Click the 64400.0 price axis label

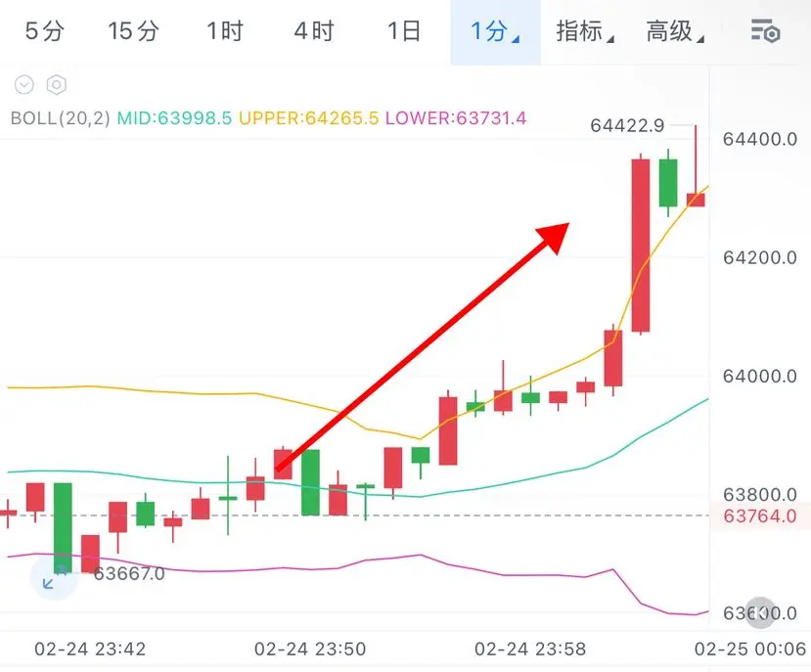click(x=760, y=139)
